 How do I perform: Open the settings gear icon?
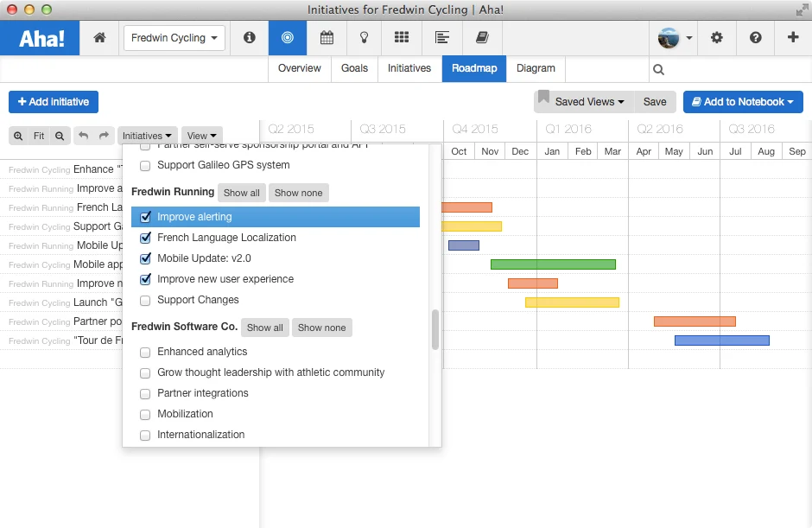[x=717, y=38]
